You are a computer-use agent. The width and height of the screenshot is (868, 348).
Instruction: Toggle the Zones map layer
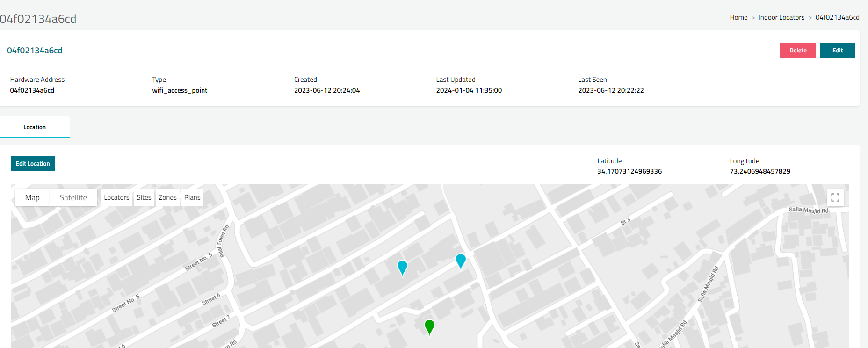[167, 197]
